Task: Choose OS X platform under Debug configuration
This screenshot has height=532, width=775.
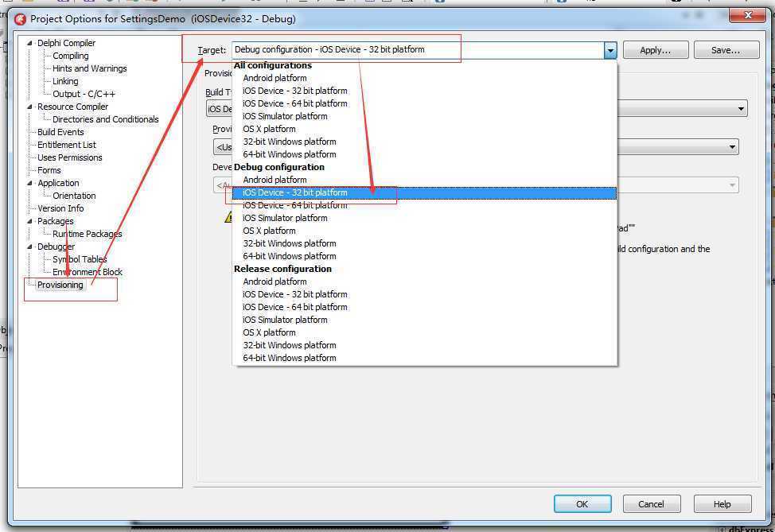Action: (x=425, y=231)
